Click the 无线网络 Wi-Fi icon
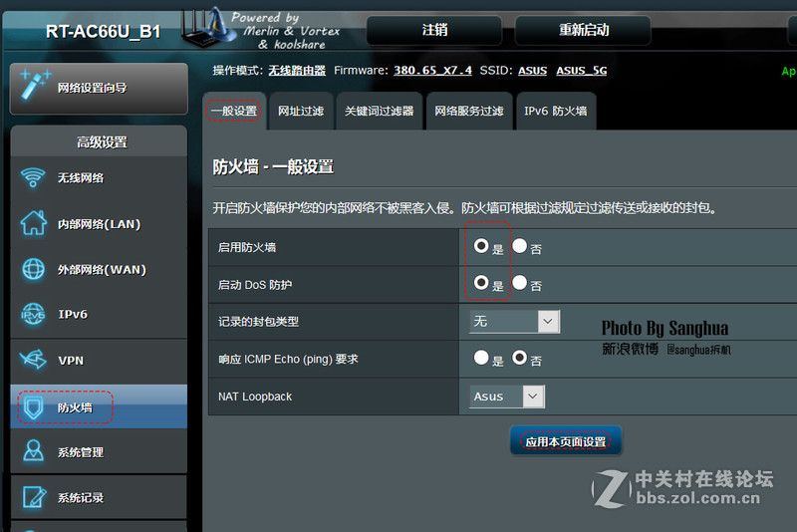Image resolution: width=797 pixels, height=532 pixels. click(33, 177)
